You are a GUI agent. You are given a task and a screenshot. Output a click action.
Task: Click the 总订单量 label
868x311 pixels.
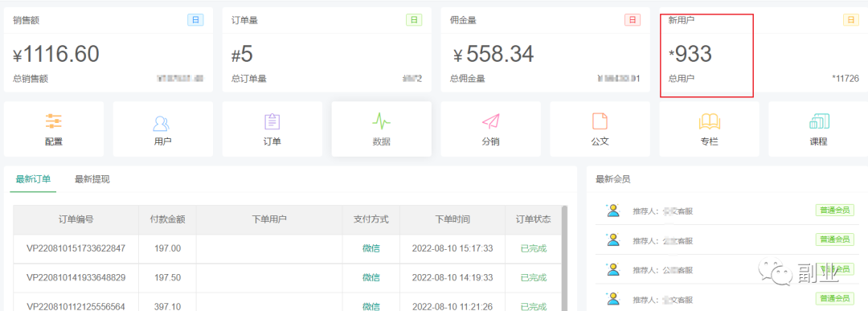(249, 79)
